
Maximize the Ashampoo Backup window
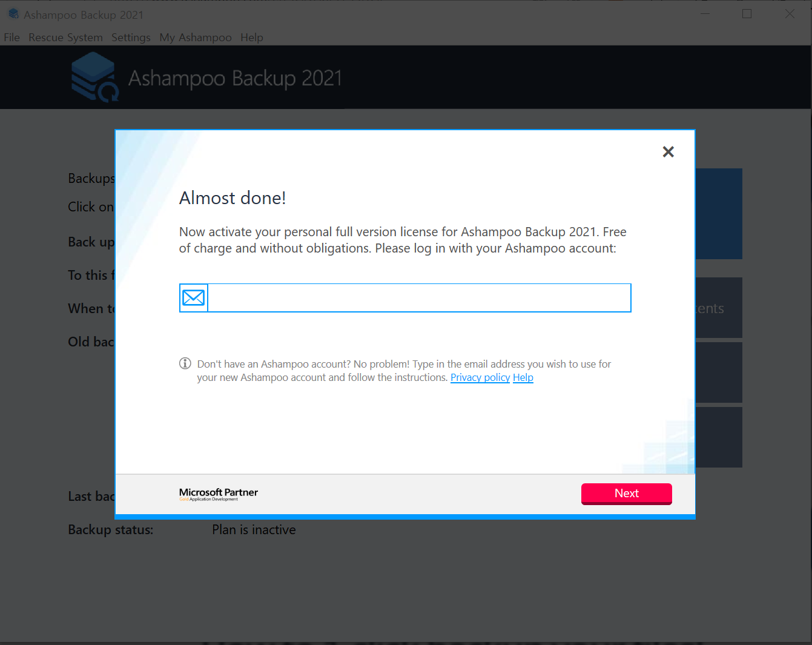[747, 14]
